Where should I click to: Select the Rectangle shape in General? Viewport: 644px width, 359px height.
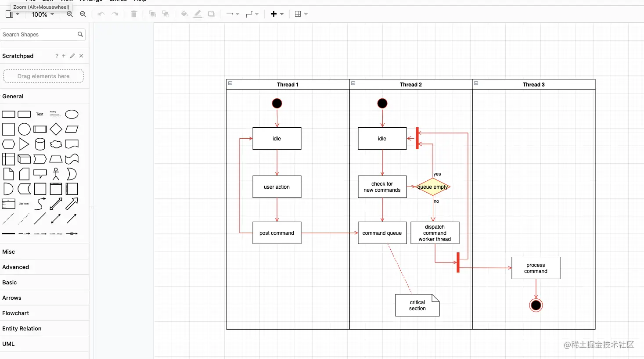point(8,115)
